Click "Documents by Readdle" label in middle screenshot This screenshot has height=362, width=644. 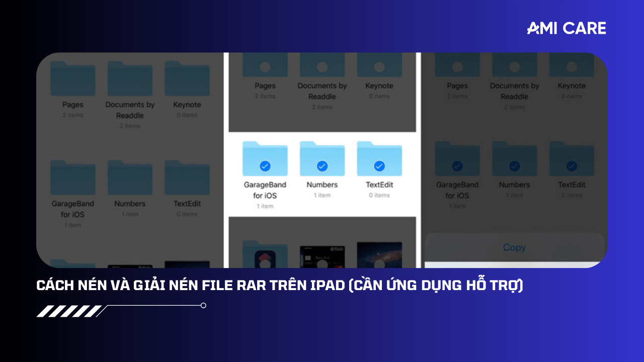coord(322,91)
